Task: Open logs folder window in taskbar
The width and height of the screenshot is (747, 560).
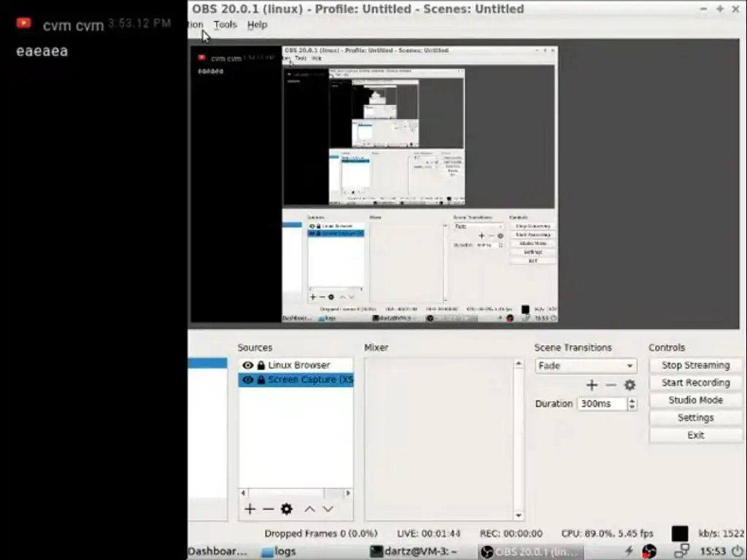Action: [279, 551]
